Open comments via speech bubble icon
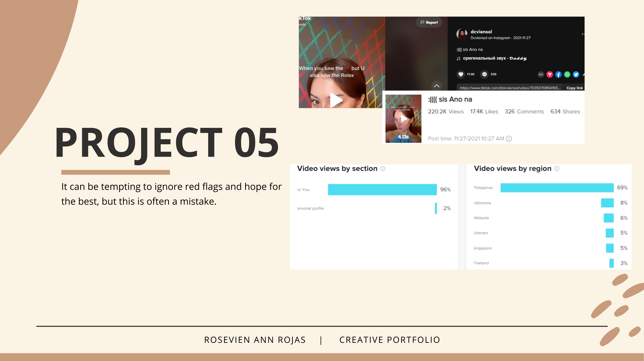This screenshot has width=644, height=362. click(484, 74)
